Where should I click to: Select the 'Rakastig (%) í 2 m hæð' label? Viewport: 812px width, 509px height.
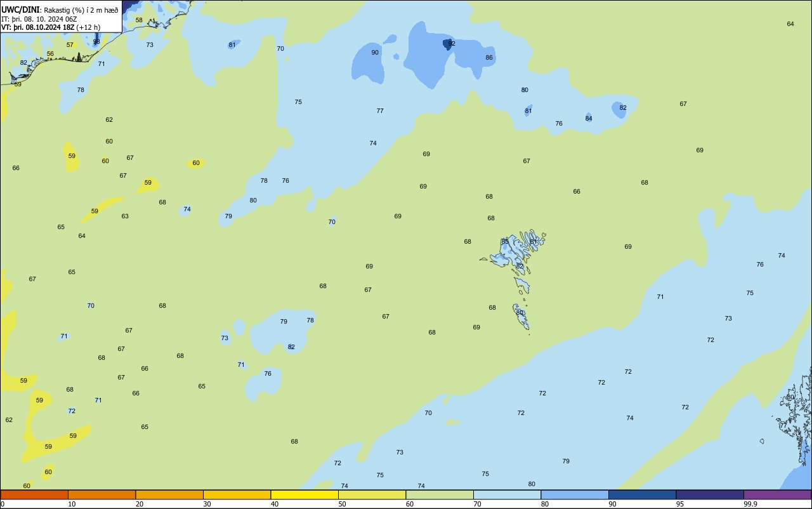[x=81, y=10]
